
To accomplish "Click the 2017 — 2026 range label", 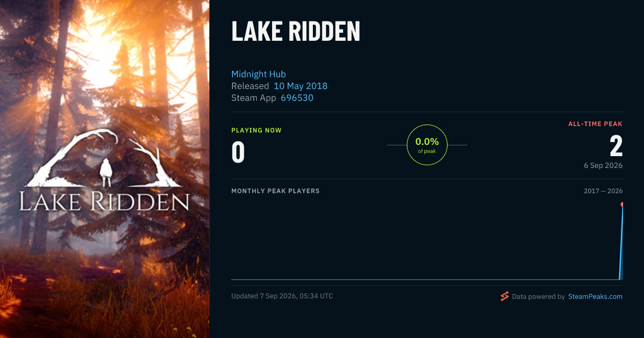I will 603,191.
